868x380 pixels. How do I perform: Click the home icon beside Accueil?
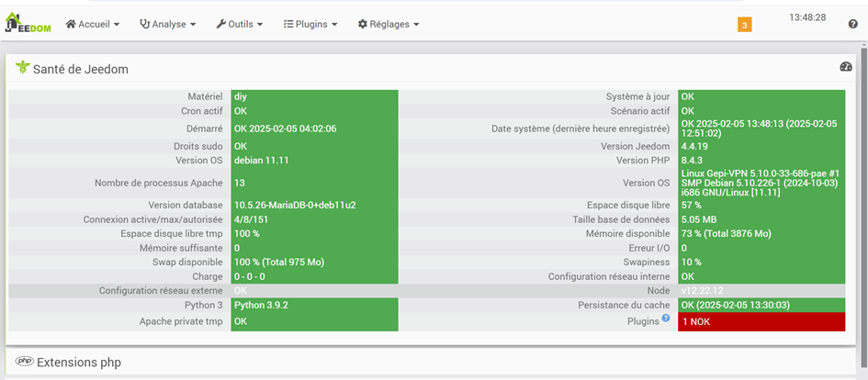[x=71, y=25]
